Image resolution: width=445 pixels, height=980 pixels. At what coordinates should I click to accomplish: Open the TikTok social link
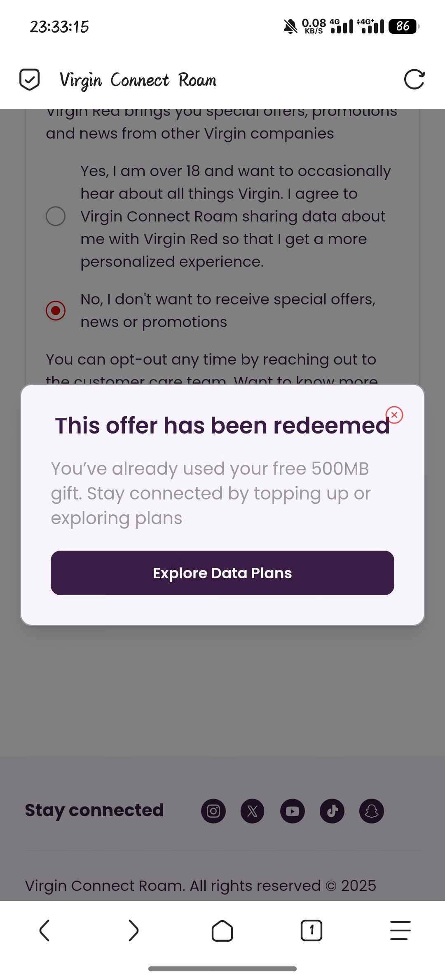tap(332, 811)
